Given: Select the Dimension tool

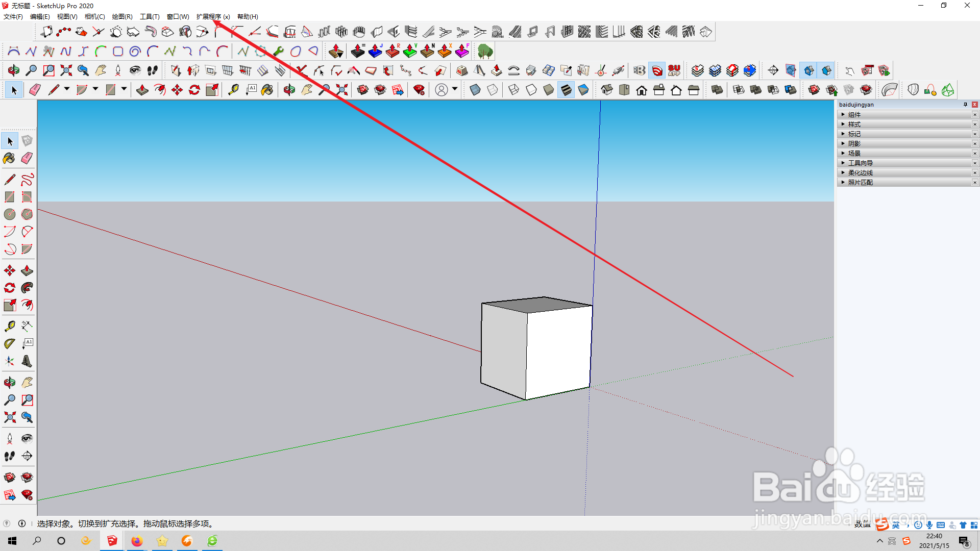Looking at the screenshot, I should pyautogui.click(x=27, y=327).
